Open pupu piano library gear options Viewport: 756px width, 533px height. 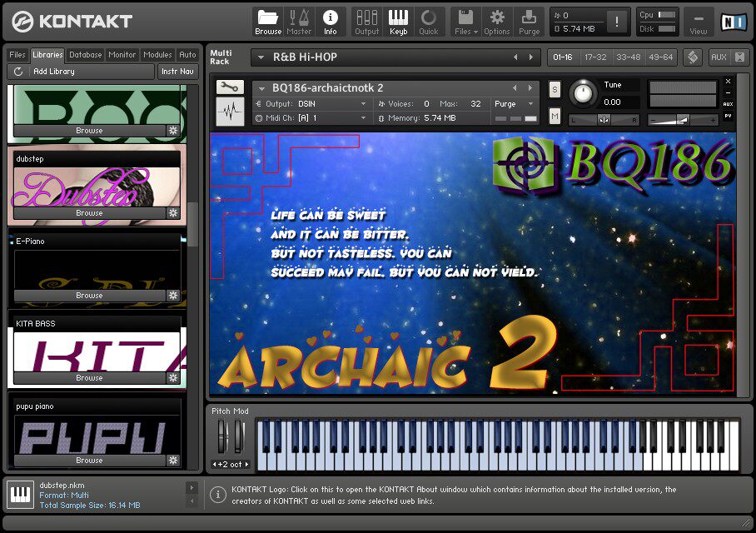(172, 461)
